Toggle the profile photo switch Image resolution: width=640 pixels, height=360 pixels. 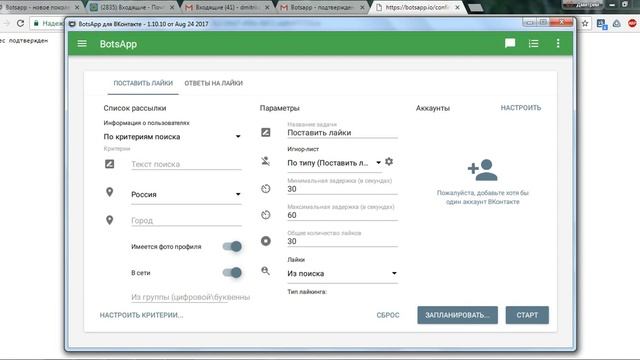tap(232, 247)
